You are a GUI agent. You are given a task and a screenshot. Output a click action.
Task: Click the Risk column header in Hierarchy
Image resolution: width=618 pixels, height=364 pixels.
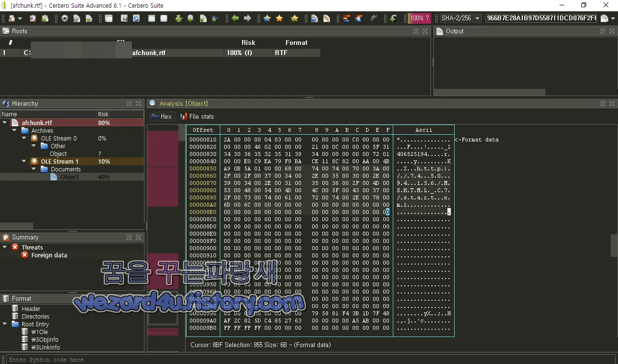(x=120, y=114)
